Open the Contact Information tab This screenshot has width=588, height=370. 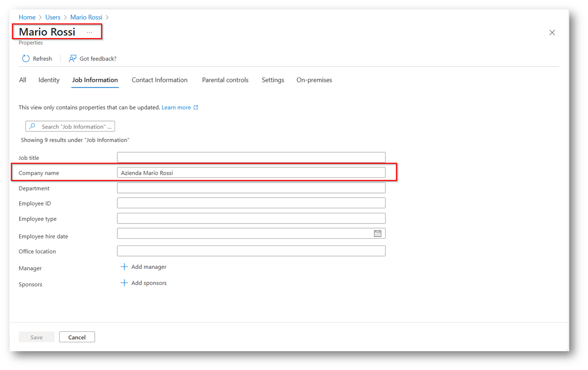[159, 80]
